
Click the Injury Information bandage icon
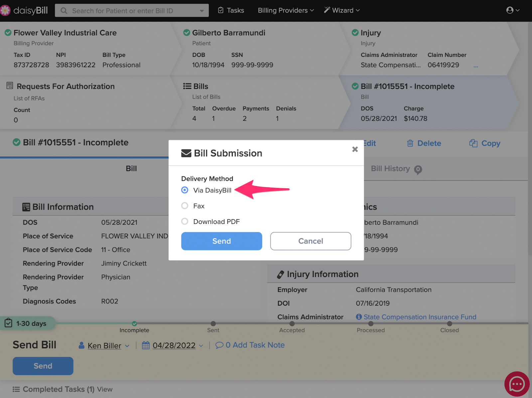[281, 274]
